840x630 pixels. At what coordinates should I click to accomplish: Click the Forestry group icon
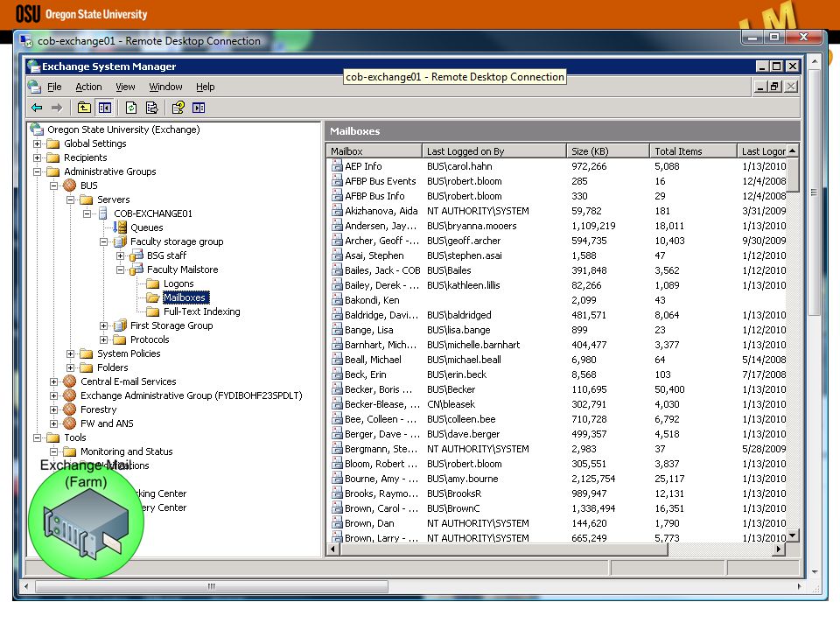coord(70,409)
